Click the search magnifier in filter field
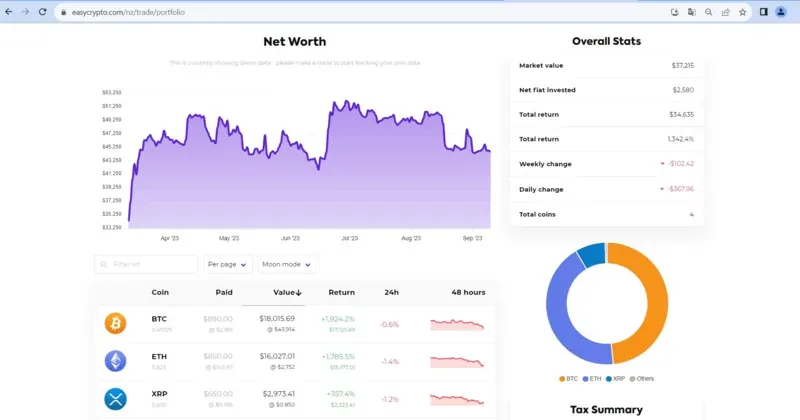Viewport: 800px width, 420px height. [x=104, y=264]
